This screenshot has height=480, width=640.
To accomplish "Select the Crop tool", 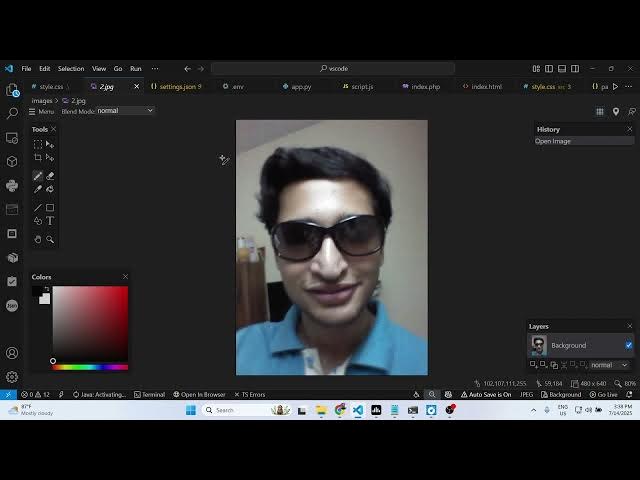I will pos(38,158).
